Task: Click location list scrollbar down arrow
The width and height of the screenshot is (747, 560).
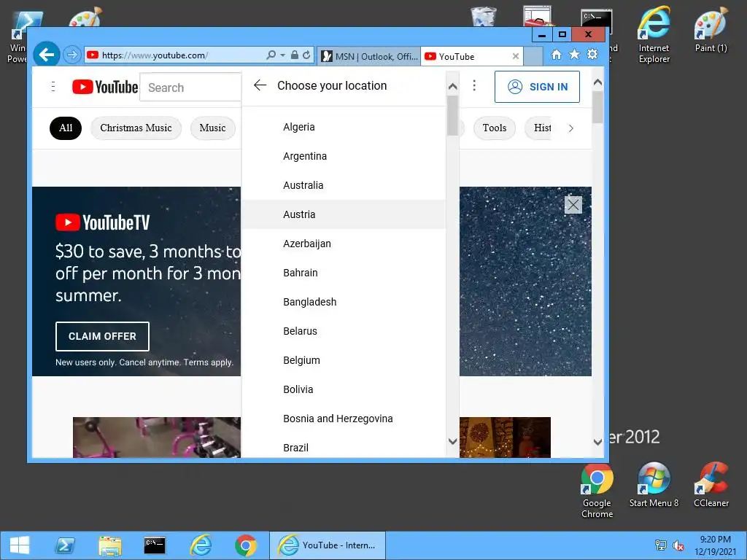Action: pos(452,441)
